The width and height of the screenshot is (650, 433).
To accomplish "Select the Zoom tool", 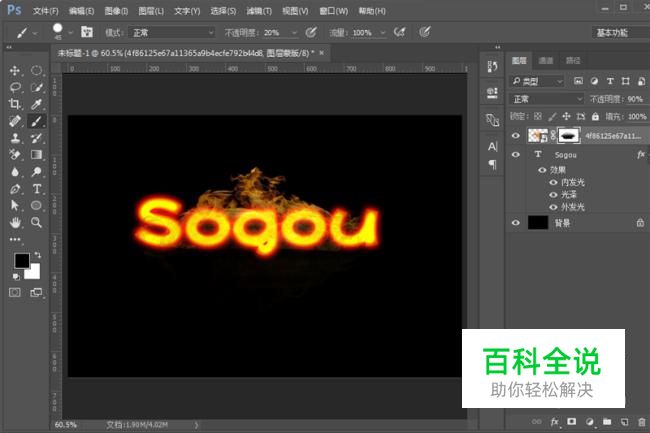I will pyautogui.click(x=36, y=223).
